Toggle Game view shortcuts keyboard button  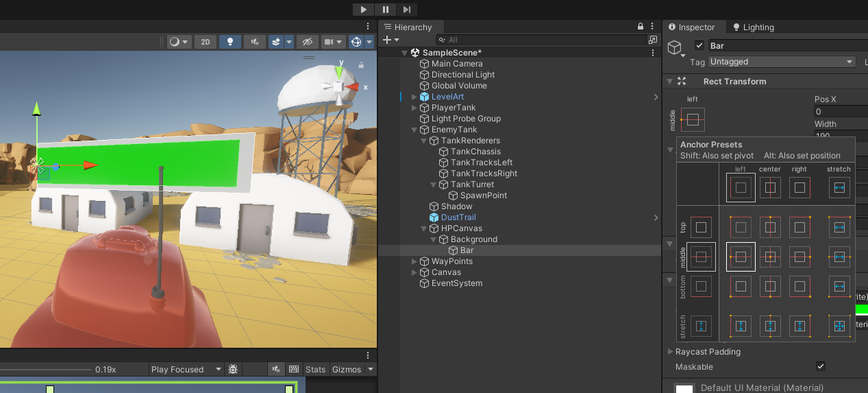[x=294, y=369]
